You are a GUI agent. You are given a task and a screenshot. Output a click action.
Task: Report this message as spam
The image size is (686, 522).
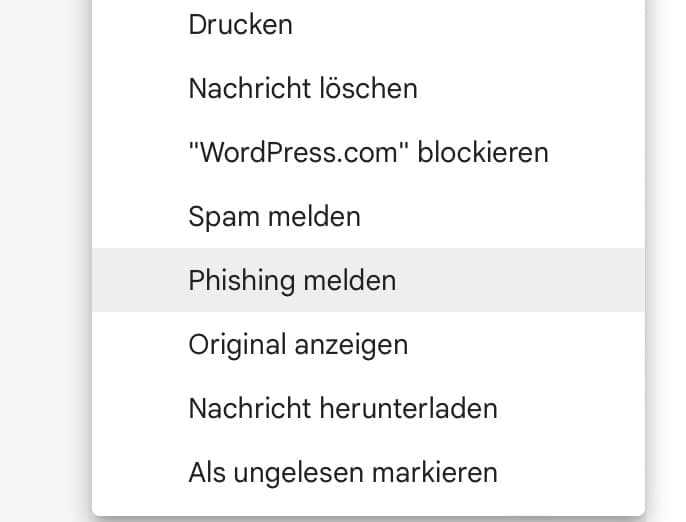[x=274, y=216]
